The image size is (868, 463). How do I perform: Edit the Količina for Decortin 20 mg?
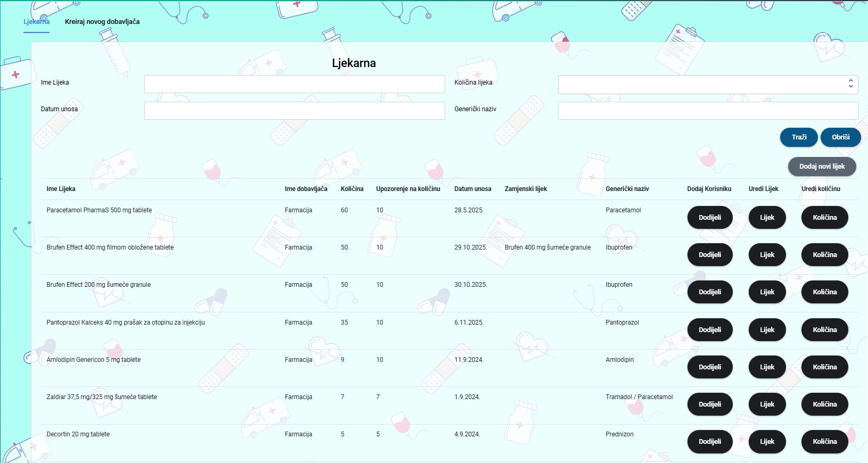tap(824, 442)
